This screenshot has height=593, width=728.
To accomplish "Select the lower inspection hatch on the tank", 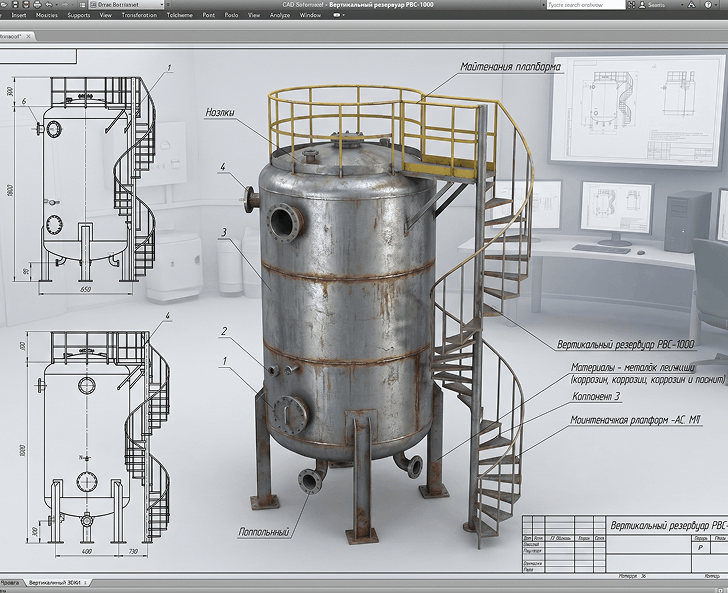I will pos(290,415).
